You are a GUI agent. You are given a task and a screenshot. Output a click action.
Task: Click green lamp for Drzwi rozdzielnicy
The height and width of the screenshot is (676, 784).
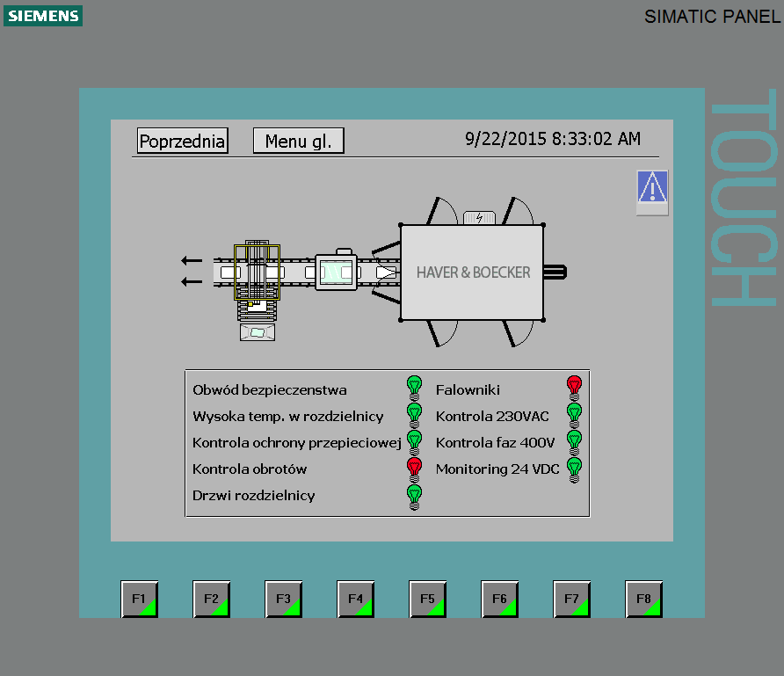(x=415, y=497)
